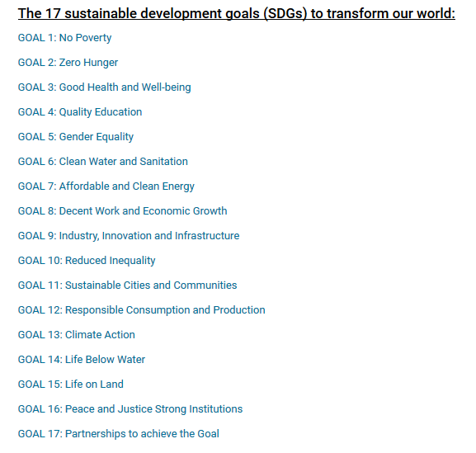Screen dimensions: 476x453
Task: Click the word Infrastructure in Goal 9
Action: click(x=207, y=236)
